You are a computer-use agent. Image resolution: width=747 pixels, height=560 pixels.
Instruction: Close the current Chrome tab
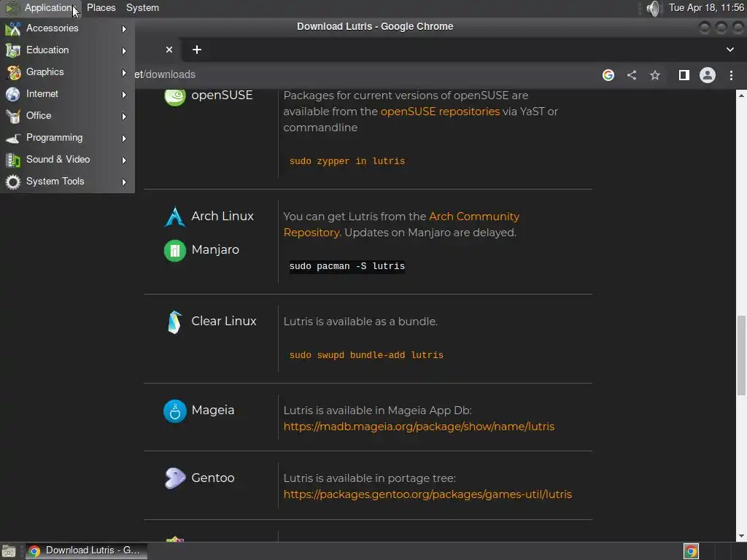(x=169, y=50)
